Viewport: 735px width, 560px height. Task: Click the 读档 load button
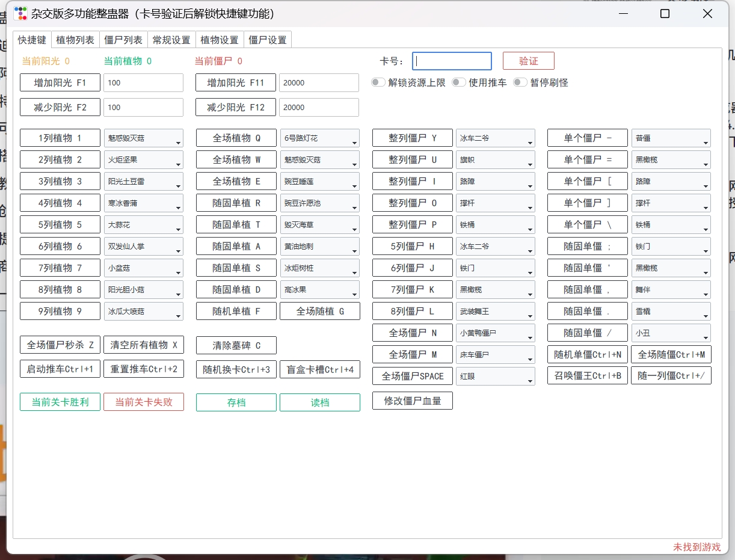319,402
